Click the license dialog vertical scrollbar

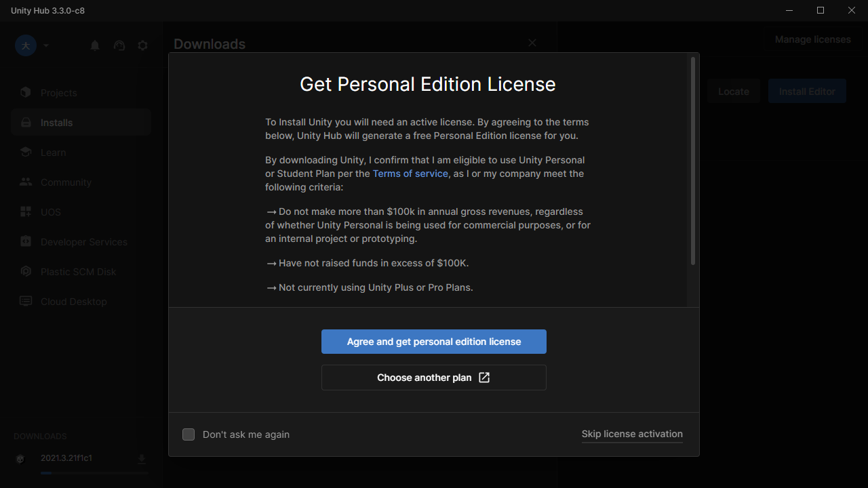[692, 161]
